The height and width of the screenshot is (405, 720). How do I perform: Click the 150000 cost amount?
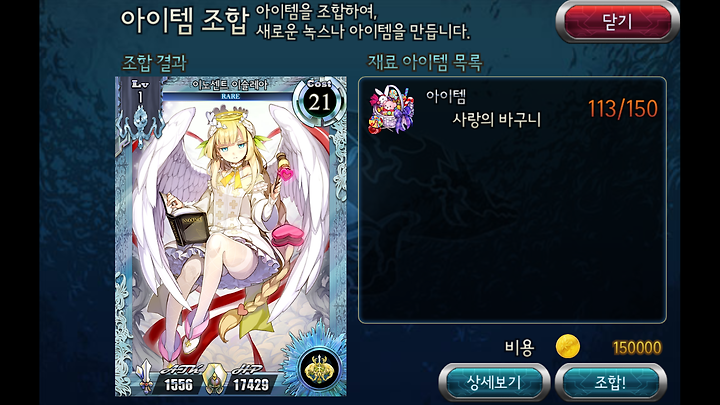637,348
